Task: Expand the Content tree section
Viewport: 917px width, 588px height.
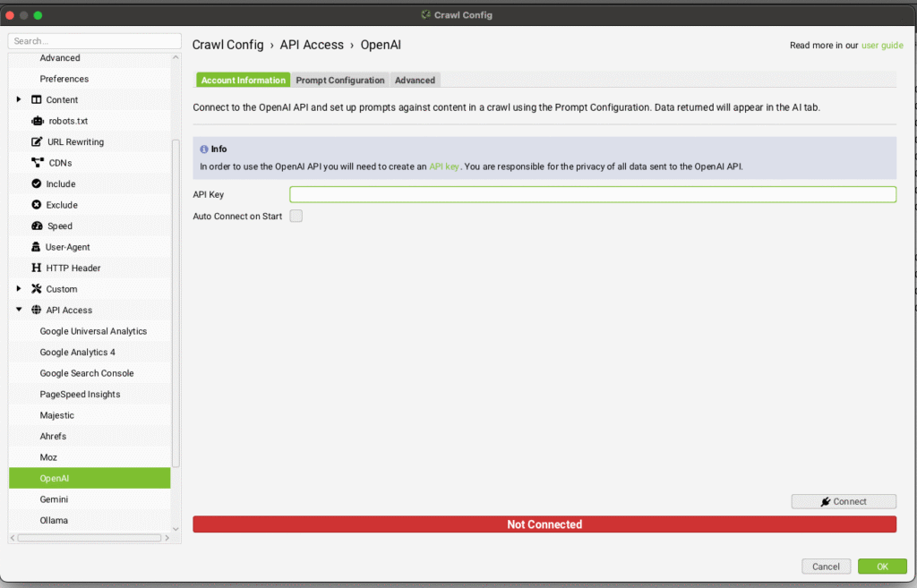Action: 19,99
